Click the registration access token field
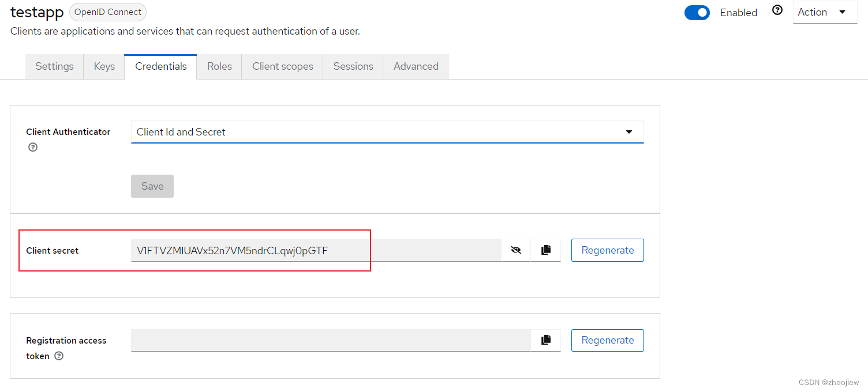Image resolution: width=868 pixels, height=392 pixels. click(x=331, y=340)
